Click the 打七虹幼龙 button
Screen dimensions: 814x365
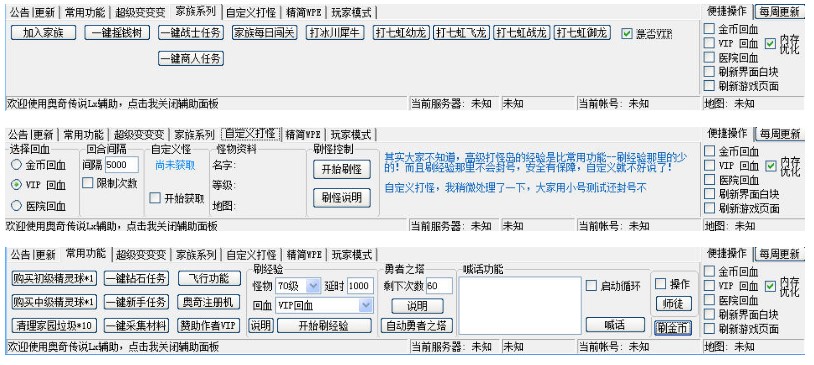(401, 33)
